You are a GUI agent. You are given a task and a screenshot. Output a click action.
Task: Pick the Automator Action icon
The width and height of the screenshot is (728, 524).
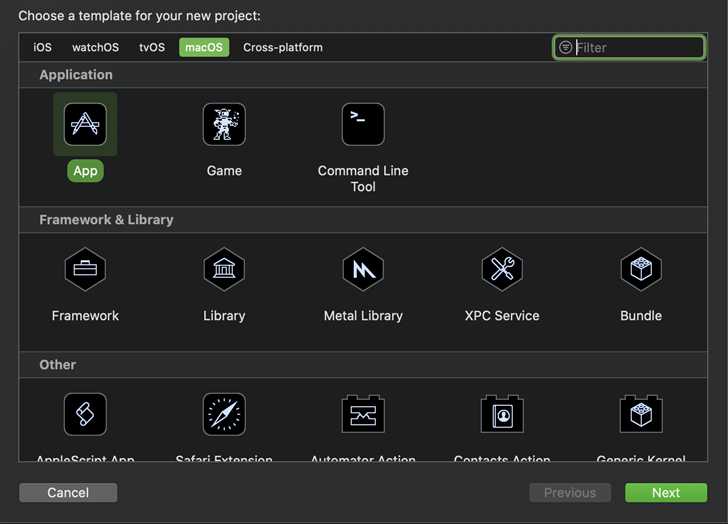363,414
